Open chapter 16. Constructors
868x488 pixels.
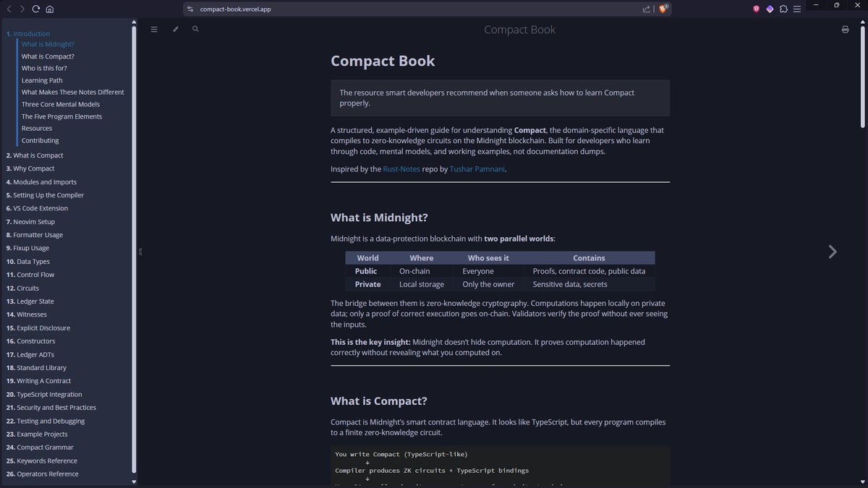pos(31,341)
